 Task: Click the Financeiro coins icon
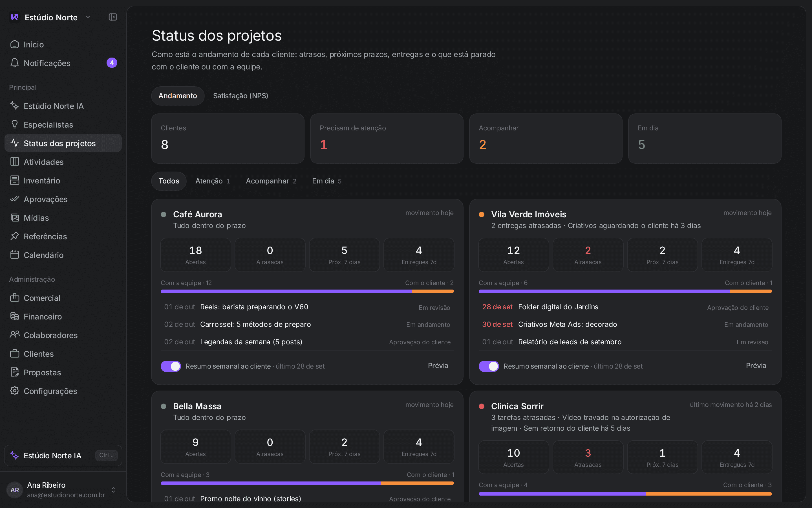[x=14, y=316]
